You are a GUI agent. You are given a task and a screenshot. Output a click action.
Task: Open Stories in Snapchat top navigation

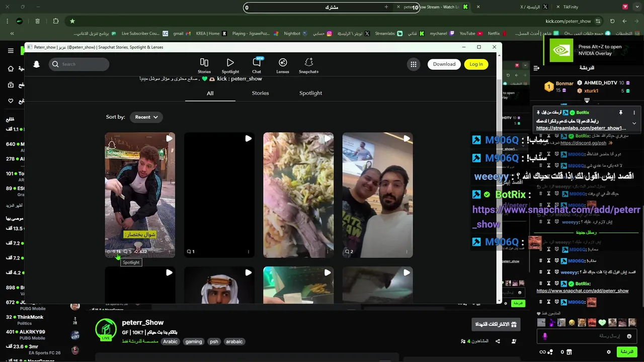pos(204,65)
